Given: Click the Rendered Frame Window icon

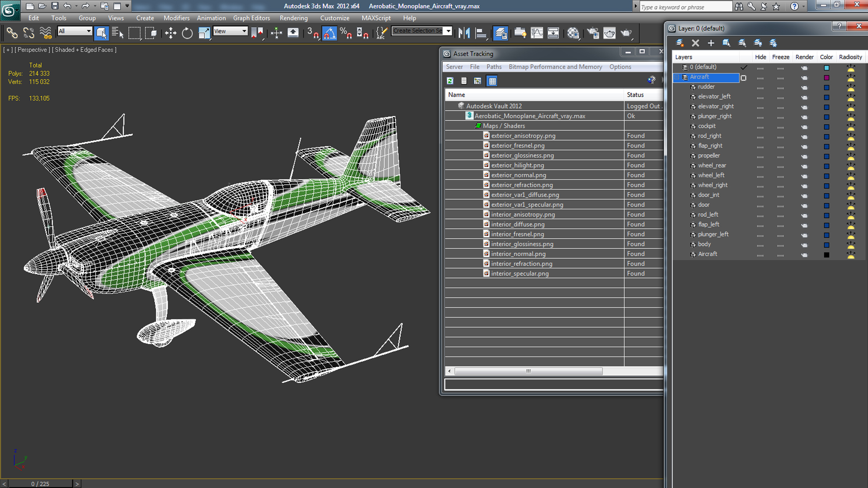Looking at the screenshot, I should (609, 33).
